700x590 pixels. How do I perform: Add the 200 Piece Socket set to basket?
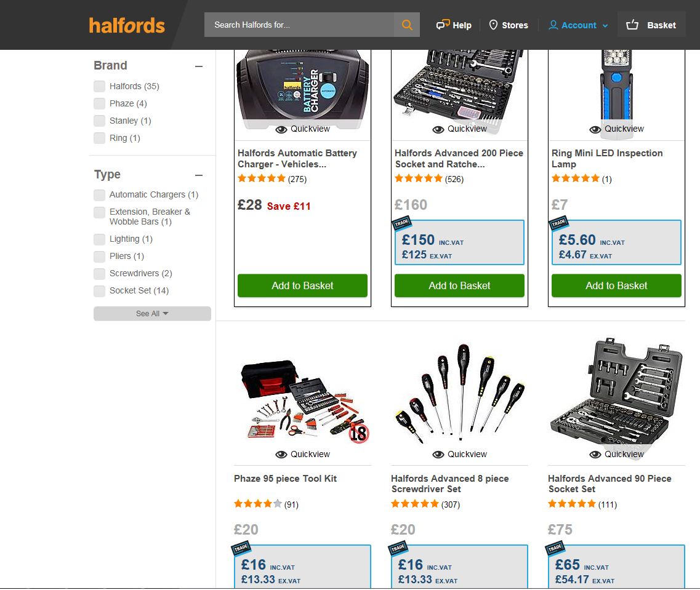coord(459,285)
